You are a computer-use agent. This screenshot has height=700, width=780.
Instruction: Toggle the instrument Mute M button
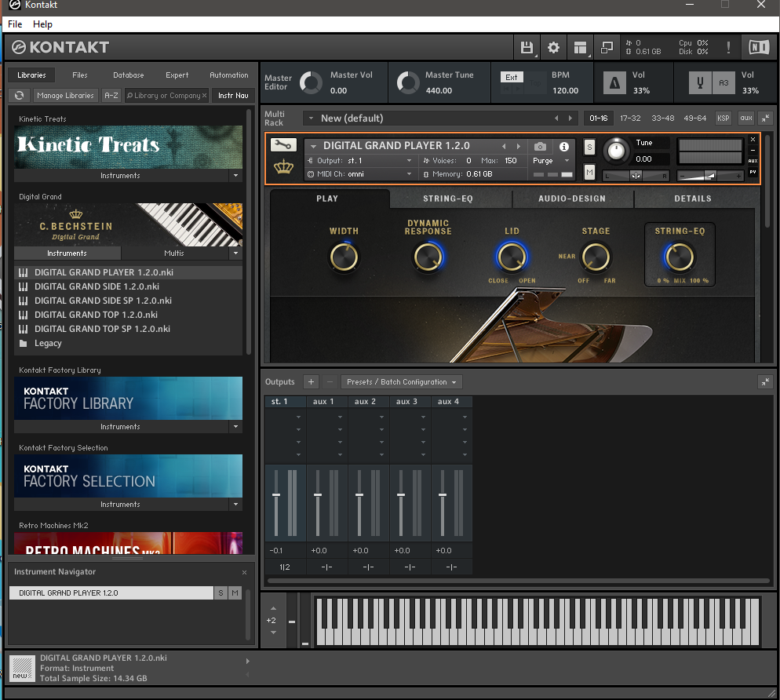point(589,173)
